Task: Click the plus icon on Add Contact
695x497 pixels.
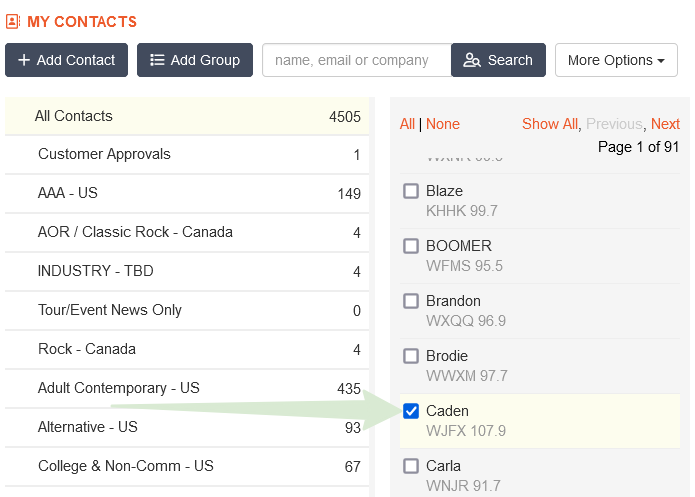Action: click(24, 60)
